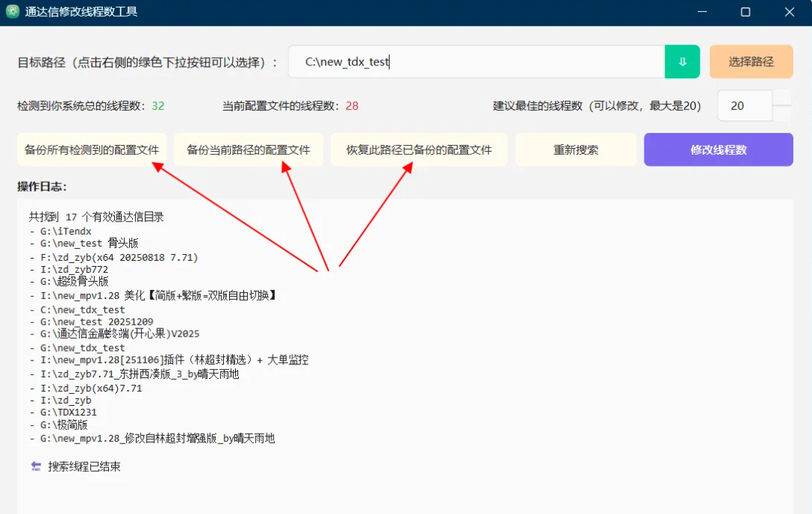Click 重新搜索 to rescan directories
812x514 pixels.
coord(575,149)
